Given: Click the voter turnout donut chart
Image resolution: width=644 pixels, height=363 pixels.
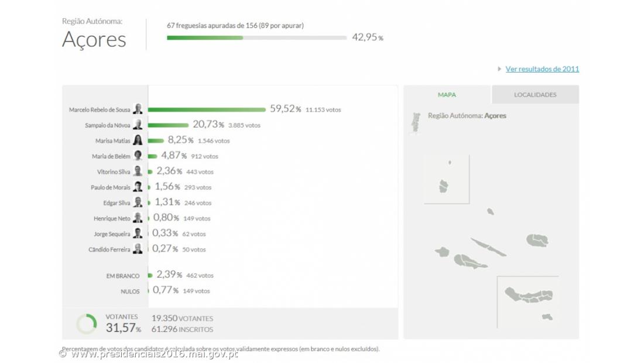Looking at the screenshot, I should tap(87, 324).
